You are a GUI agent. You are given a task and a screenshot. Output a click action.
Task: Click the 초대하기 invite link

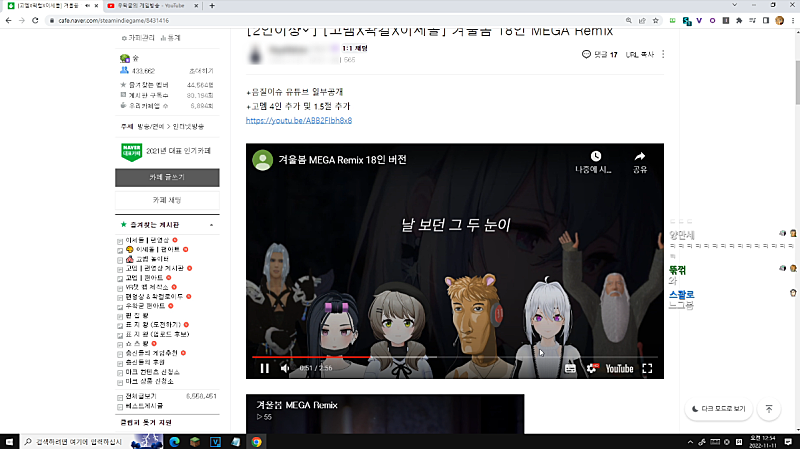point(201,71)
